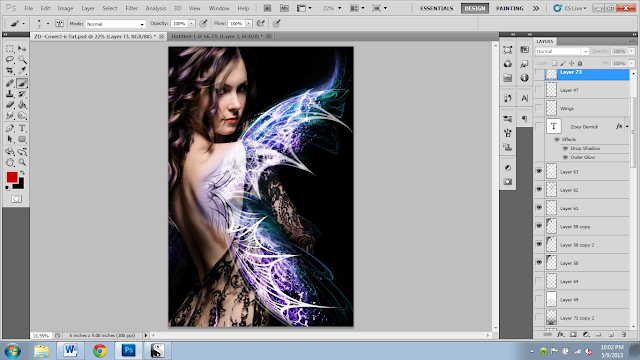Hide Layer 63 using its eye icon
640x360 pixels.
(x=539, y=171)
